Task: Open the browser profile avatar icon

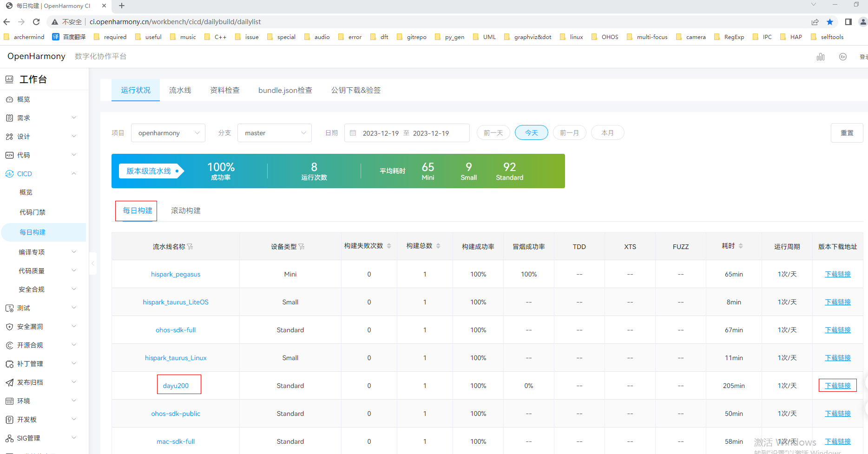Action: tap(863, 22)
